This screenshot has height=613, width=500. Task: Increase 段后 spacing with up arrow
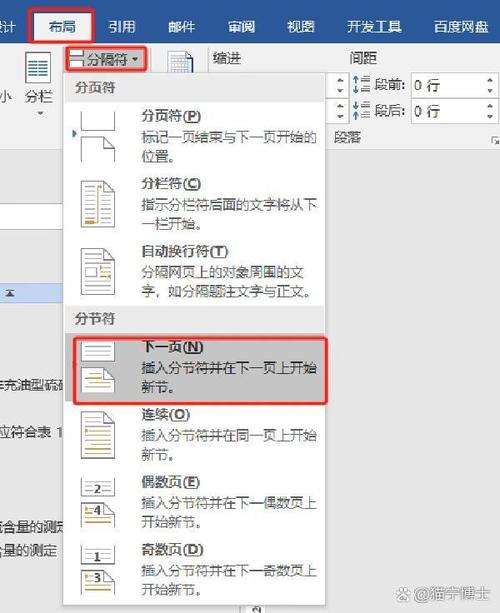click(x=490, y=106)
